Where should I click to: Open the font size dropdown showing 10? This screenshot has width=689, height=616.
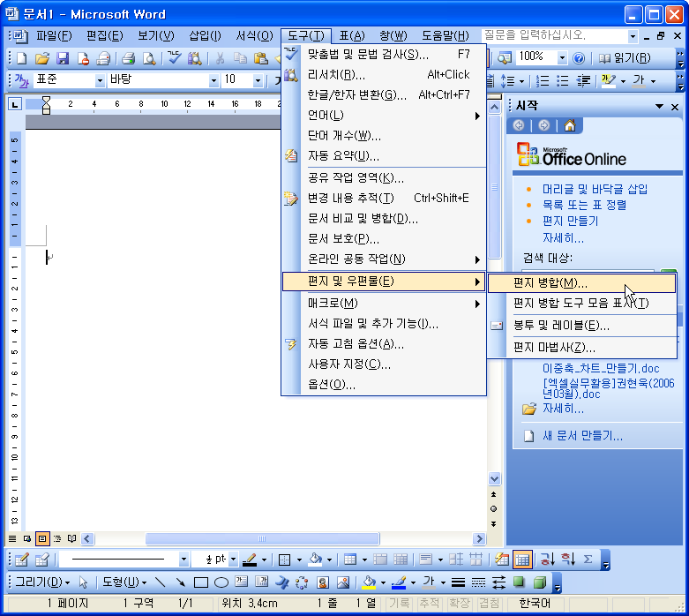[x=258, y=80]
